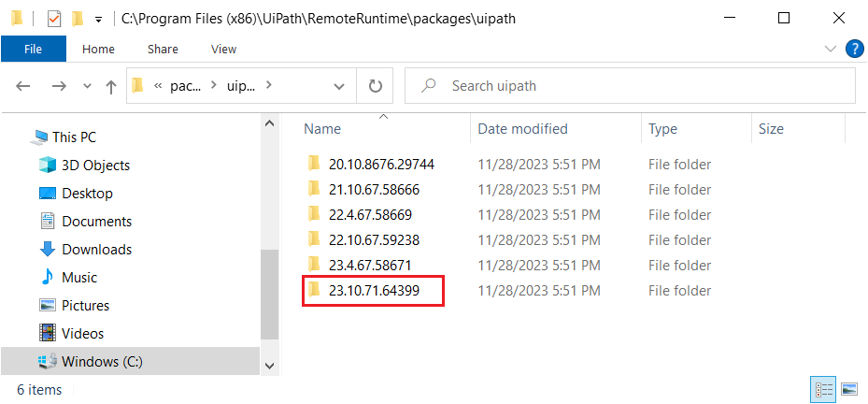Click the Help question mark icon
868x404 pixels.
[854, 49]
